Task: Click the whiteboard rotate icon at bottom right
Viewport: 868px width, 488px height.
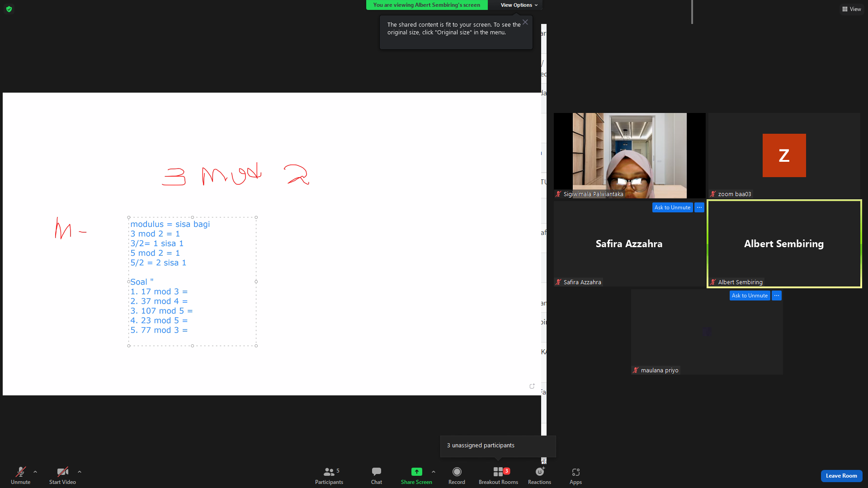Action: (532, 386)
